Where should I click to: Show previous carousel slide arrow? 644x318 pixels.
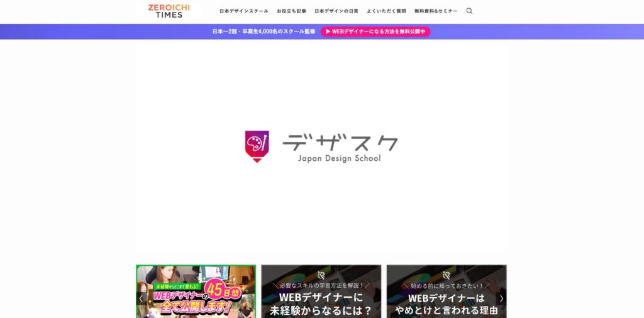pyautogui.click(x=142, y=299)
